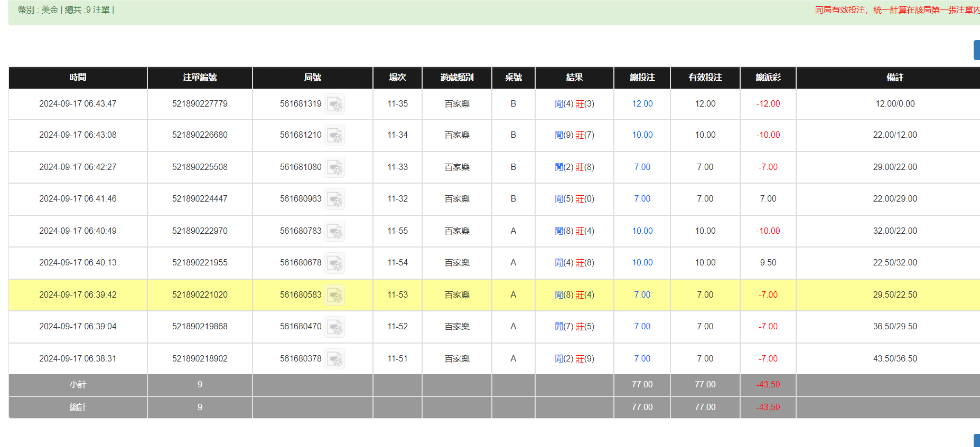Click replay icon beside round 561681080
The height and width of the screenshot is (447, 980).
[x=334, y=168]
